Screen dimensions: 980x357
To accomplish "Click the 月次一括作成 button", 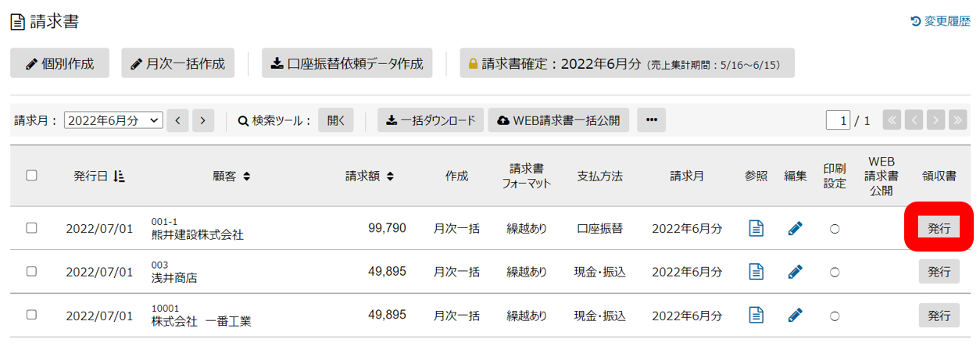I will pos(178,63).
